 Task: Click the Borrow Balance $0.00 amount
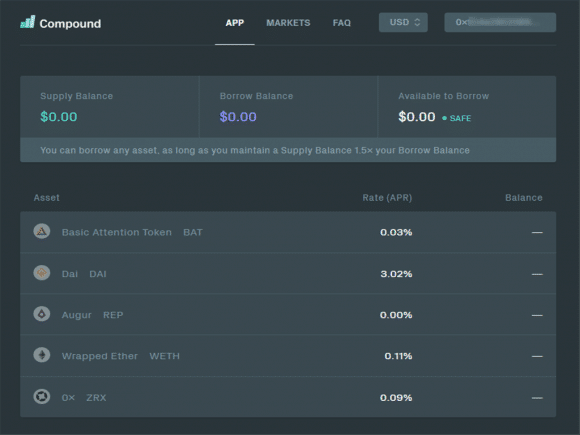(x=238, y=117)
